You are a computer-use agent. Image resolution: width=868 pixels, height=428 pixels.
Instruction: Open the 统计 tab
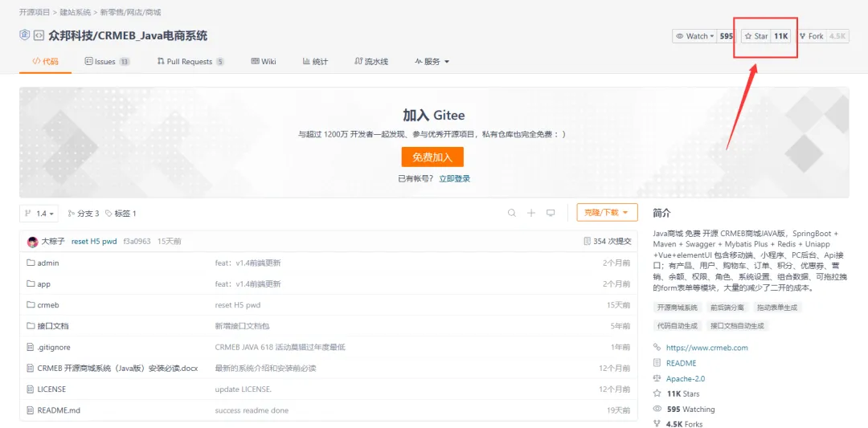pos(316,61)
